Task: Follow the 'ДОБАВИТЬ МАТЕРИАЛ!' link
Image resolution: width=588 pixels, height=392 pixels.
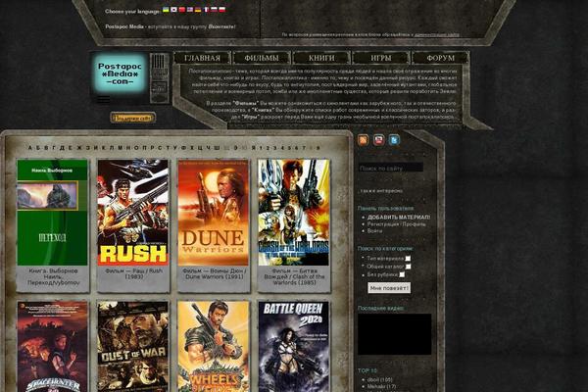Action: point(399,218)
